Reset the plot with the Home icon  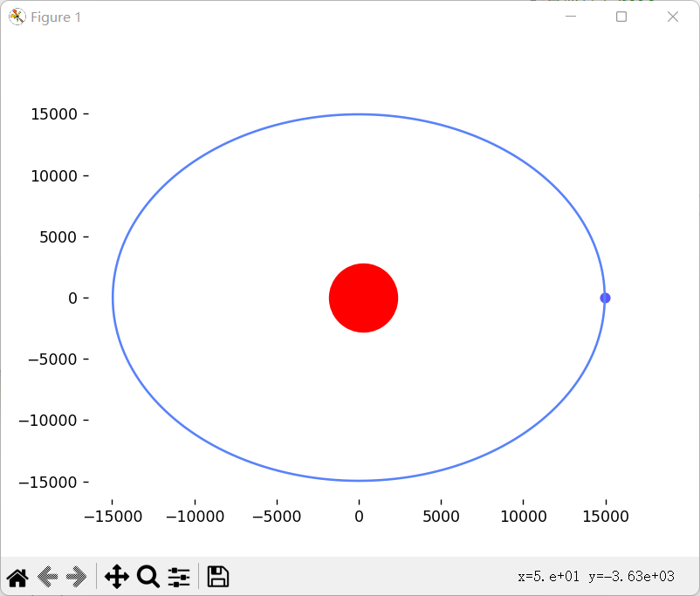click(x=17, y=576)
